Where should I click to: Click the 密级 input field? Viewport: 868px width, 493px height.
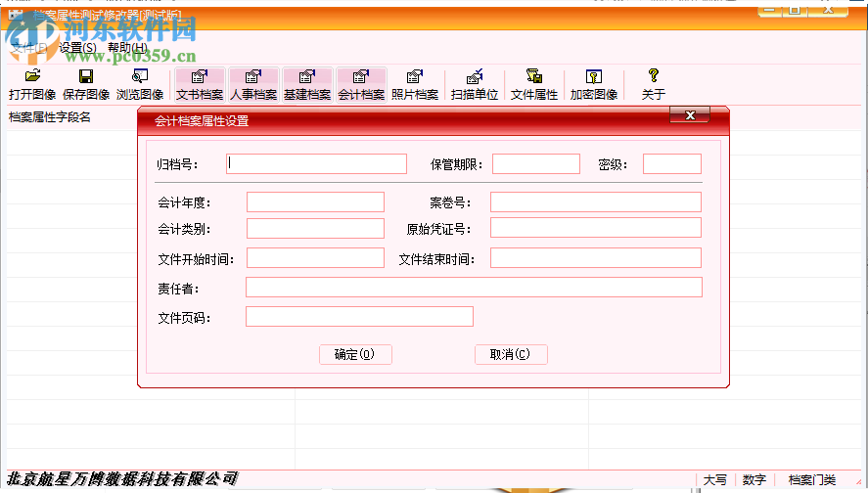pyautogui.click(x=672, y=163)
